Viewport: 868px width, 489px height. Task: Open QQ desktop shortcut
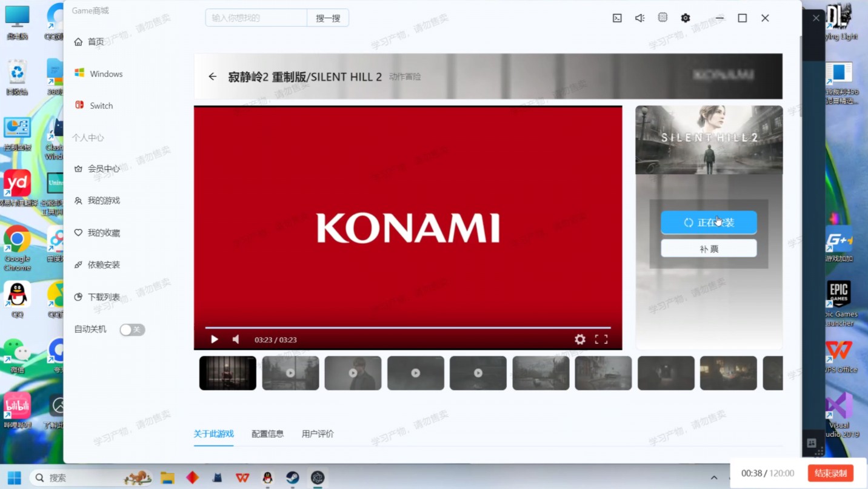(x=17, y=300)
